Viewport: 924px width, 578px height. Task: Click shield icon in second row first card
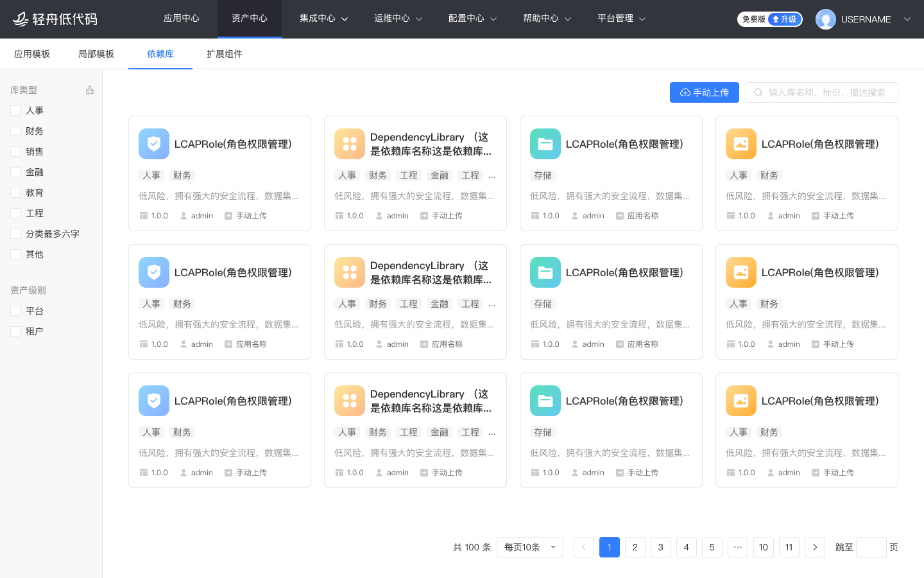pyautogui.click(x=154, y=272)
